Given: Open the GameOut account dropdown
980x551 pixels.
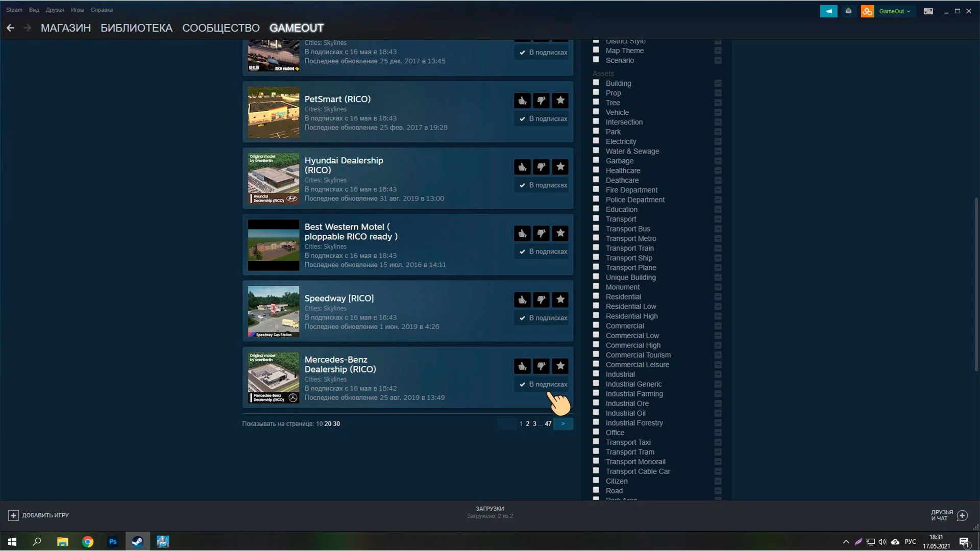Looking at the screenshot, I should 894,11.
